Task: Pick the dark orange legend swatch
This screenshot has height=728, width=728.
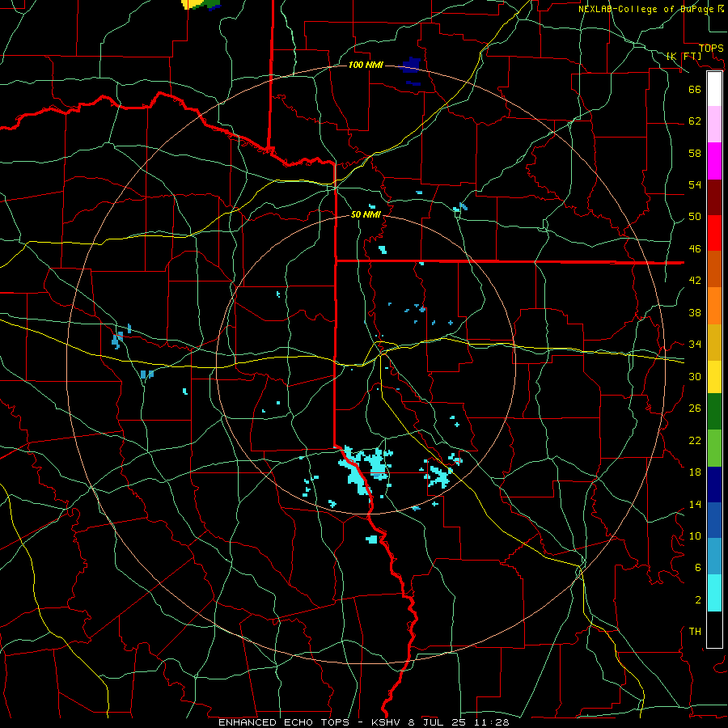Action: pos(714,269)
